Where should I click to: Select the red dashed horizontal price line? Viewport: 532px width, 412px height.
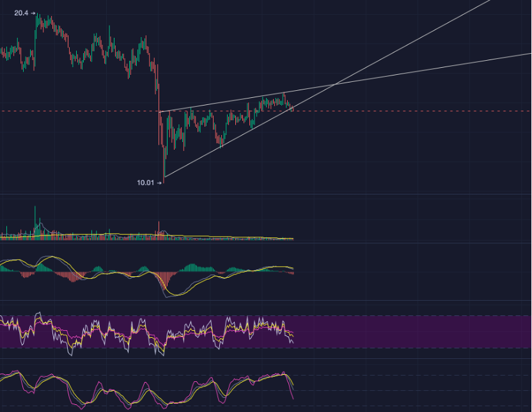point(266,111)
